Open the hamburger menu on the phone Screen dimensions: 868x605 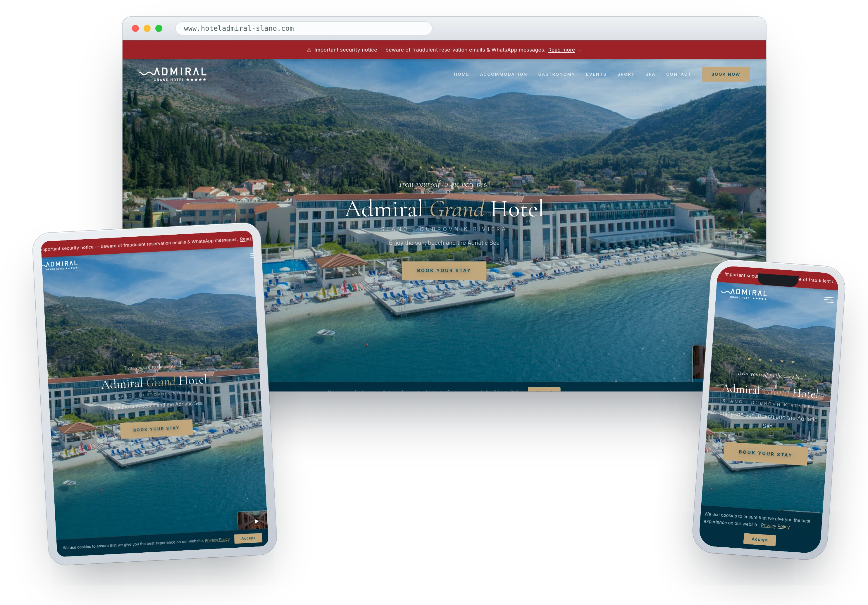829,300
